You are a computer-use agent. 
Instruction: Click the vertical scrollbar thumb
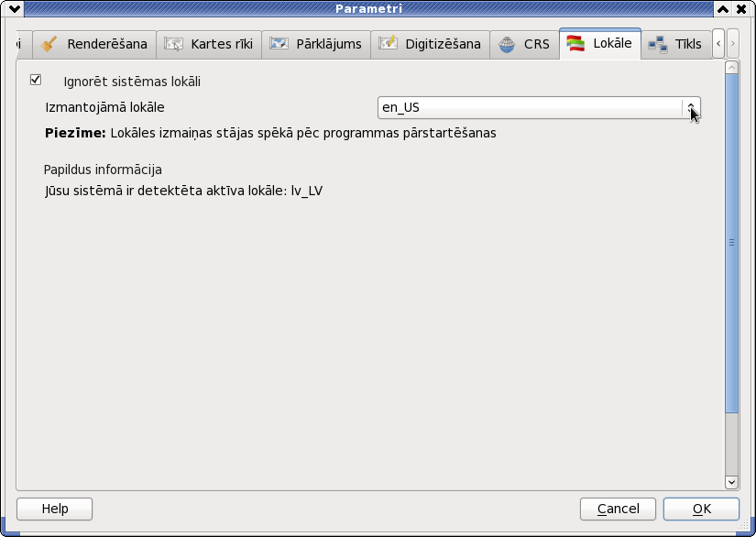[731, 243]
